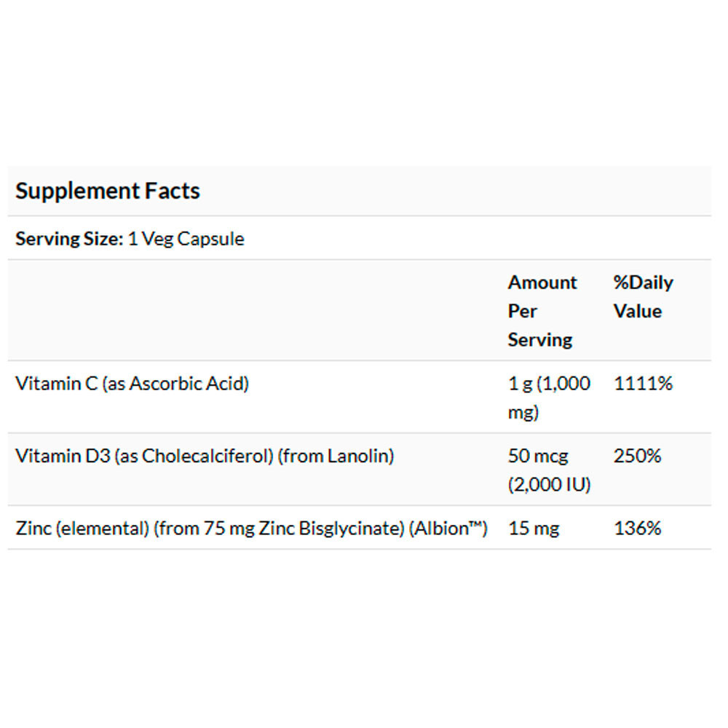Click the 136% daily value
Image resolution: width=728 pixels, height=728 pixels.
coord(637,529)
